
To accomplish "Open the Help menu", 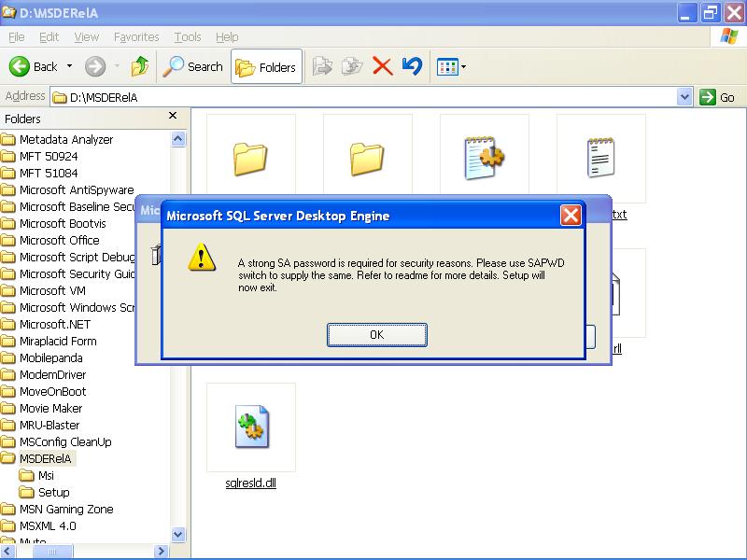I will (x=227, y=37).
